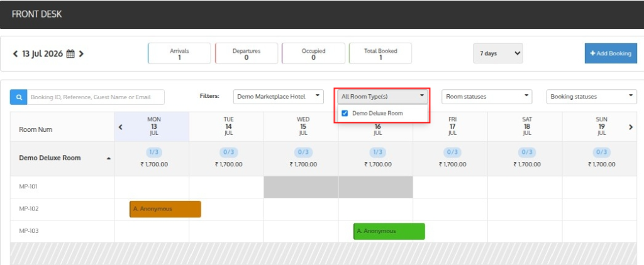The width and height of the screenshot is (644, 265).
Task: Go to previous date with left chevron
Action: pyautogui.click(x=16, y=54)
